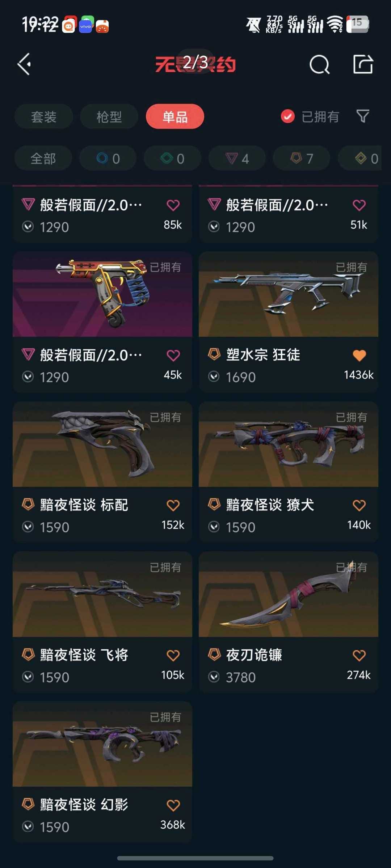Select the 单品 tab
The width and height of the screenshot is (391, 868).
coord(175,116)
